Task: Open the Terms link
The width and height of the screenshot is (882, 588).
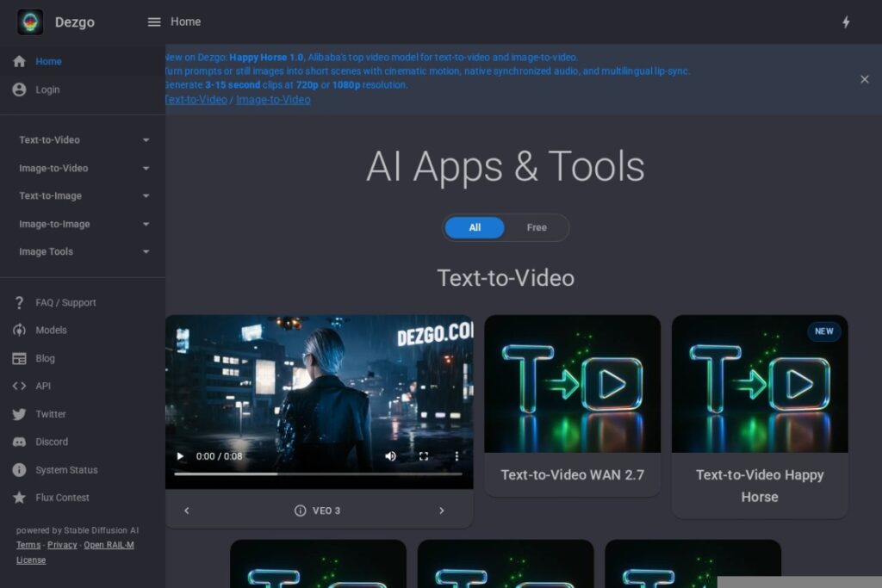Action: coord(28,545)
